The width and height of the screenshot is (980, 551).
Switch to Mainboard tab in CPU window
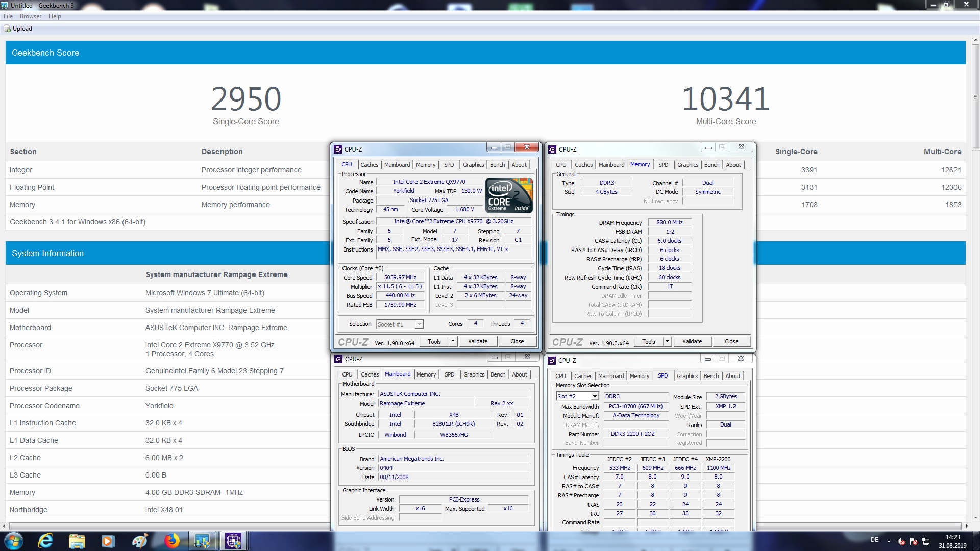pos(397,165)
